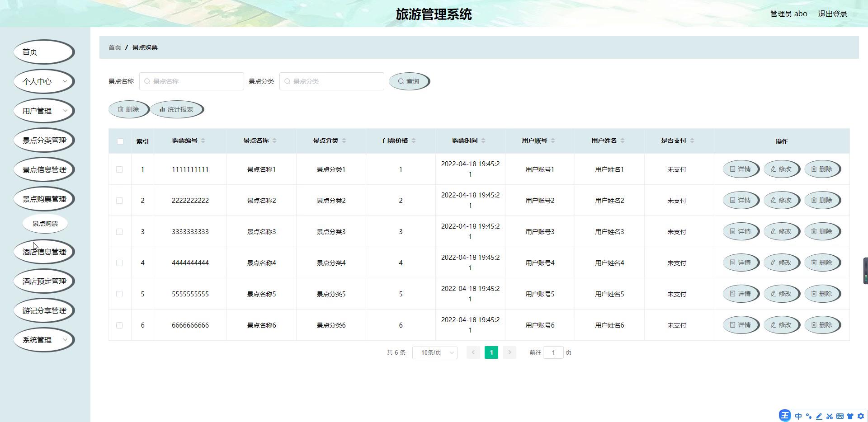Open the IME soft keyboard icon
Image resolution: width=868 pixels, height=422 pixels.
click(x=840, y=416)
